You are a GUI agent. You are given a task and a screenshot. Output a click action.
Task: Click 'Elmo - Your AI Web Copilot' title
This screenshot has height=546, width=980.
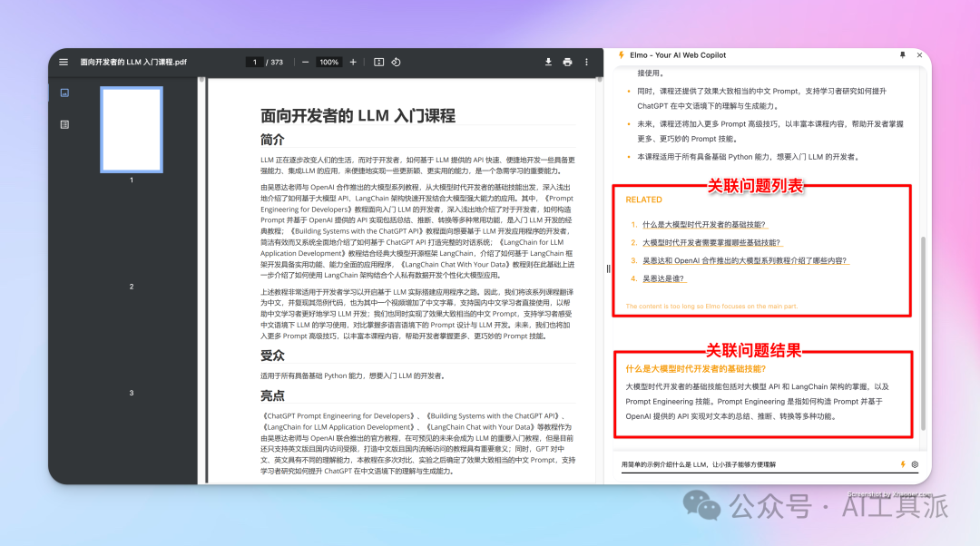[x=678, y=55]
